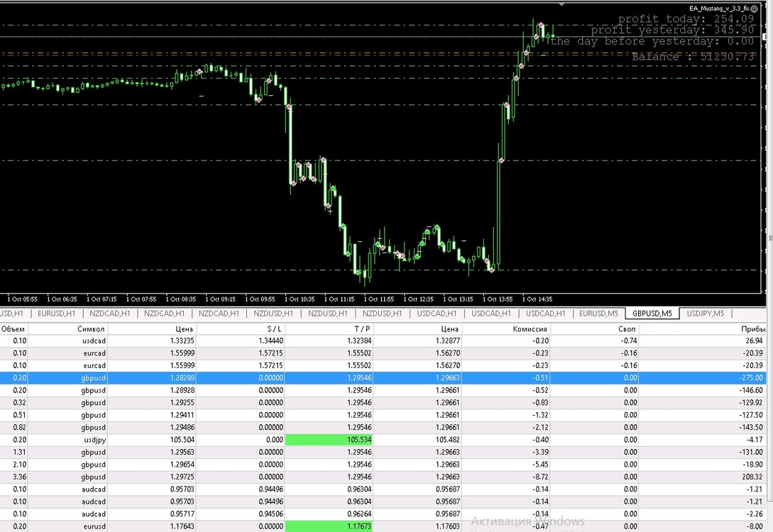Click the volume cell 0.82

(20, 428)
